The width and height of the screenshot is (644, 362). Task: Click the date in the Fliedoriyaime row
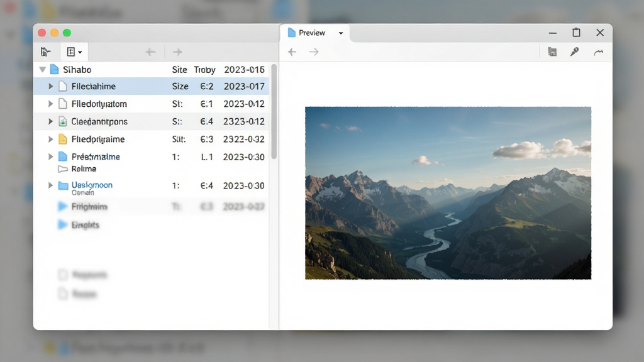click(244, 139)
